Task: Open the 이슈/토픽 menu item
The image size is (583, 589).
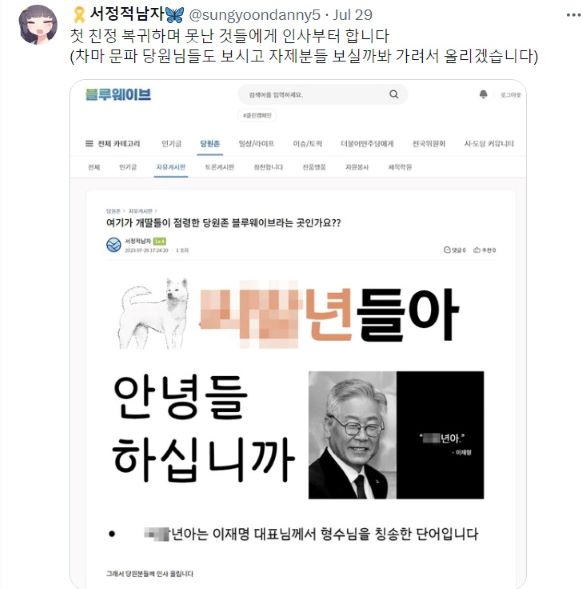Action: tap(308, 143)
